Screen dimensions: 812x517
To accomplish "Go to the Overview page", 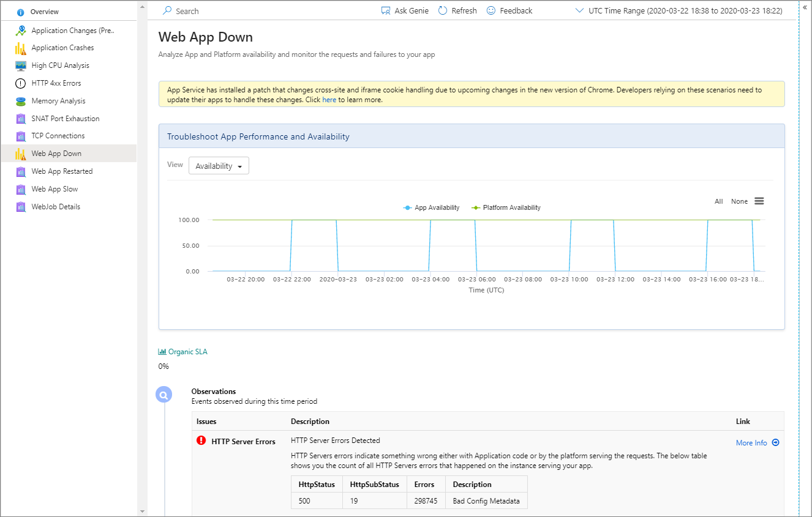I will (41, 11).
